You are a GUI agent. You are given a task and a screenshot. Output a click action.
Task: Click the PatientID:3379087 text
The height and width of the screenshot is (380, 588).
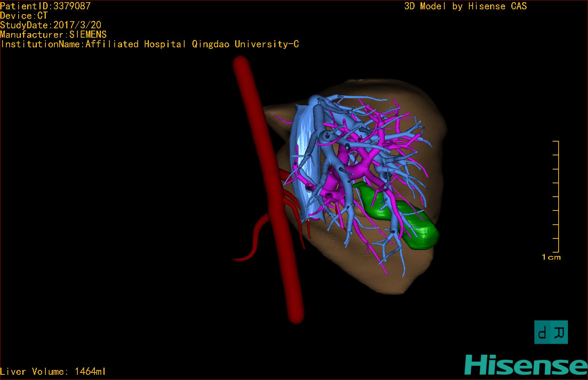pos(45,6)
